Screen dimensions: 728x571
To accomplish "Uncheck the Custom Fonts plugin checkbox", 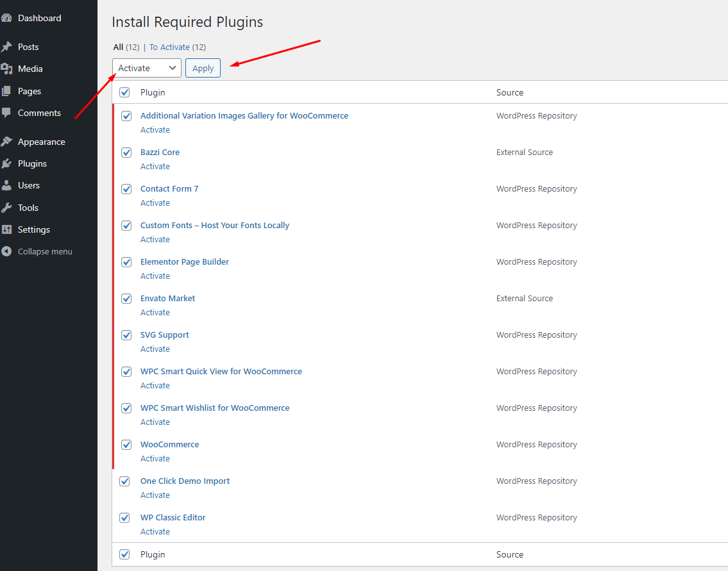I will pyautogui.click(x=126, y=226).
